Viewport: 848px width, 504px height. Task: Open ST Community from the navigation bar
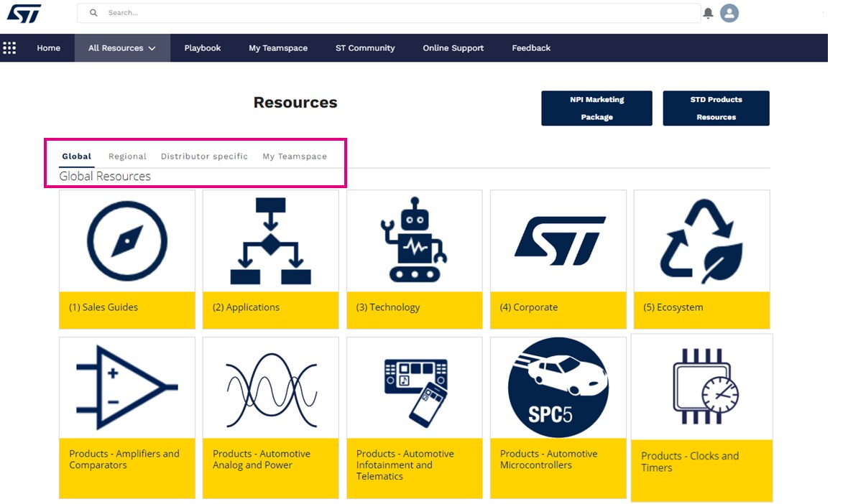pyautogui.click(x=365, y=48)
